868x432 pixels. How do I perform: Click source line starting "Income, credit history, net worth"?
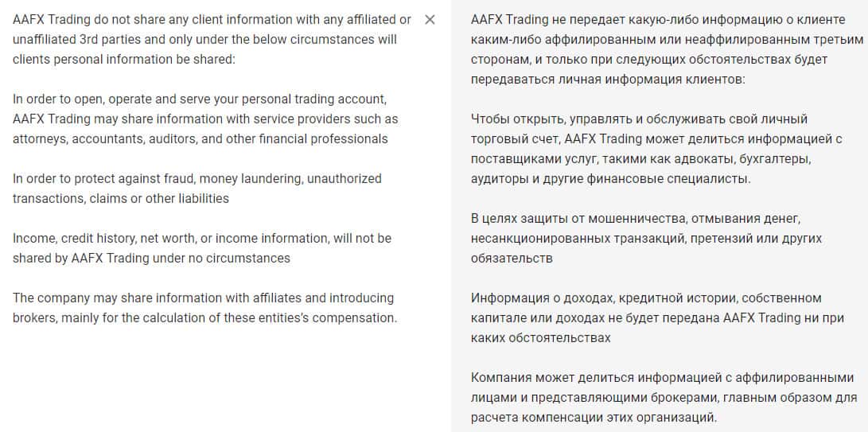pos(201,238)
